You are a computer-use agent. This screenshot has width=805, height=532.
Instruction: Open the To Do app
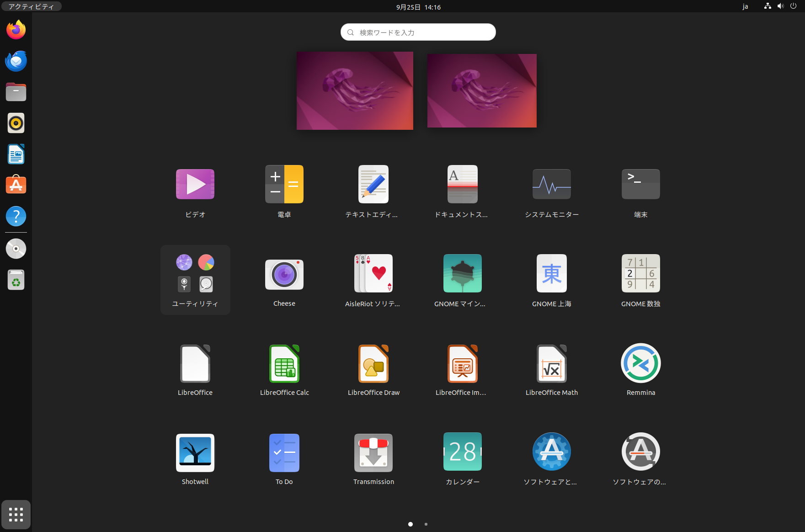tap(284, 453)
